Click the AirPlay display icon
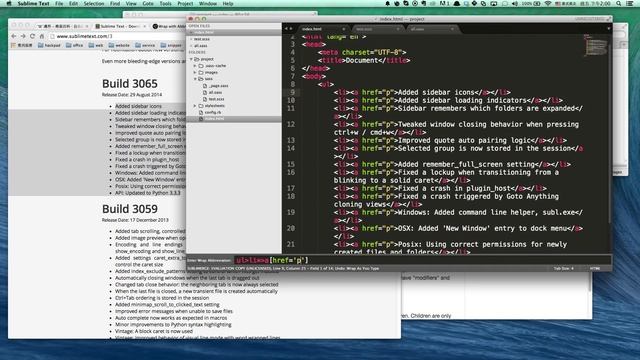640x360 pixels. [x=493, y=3]
